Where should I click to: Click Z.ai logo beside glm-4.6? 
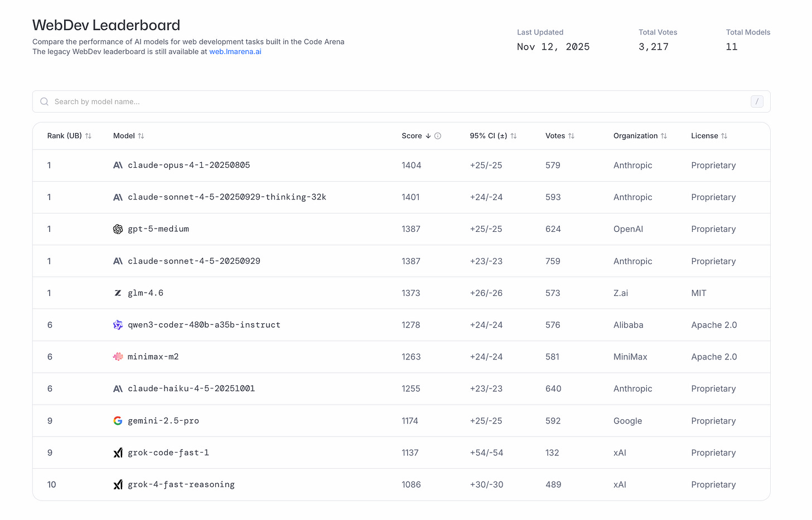(x=118, y=293)
